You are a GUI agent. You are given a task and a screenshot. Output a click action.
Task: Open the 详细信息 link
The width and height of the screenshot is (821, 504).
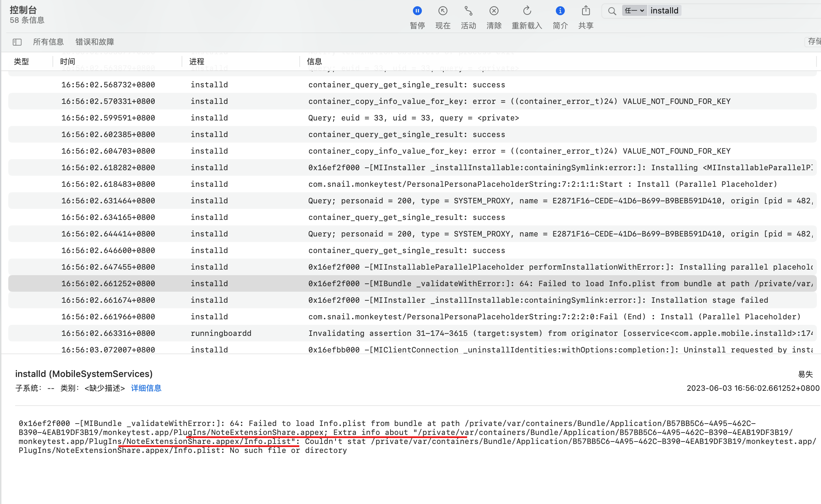tap(146, 388)
